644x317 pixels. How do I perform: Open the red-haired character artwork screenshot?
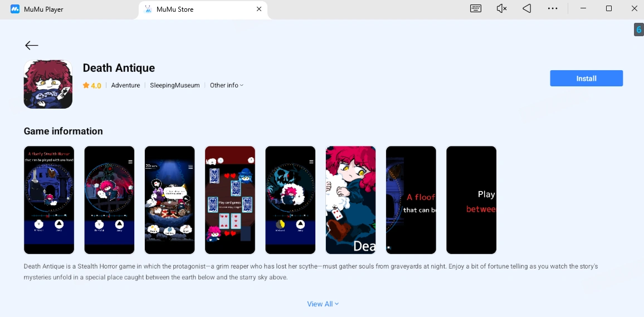(x=351, y=200)
